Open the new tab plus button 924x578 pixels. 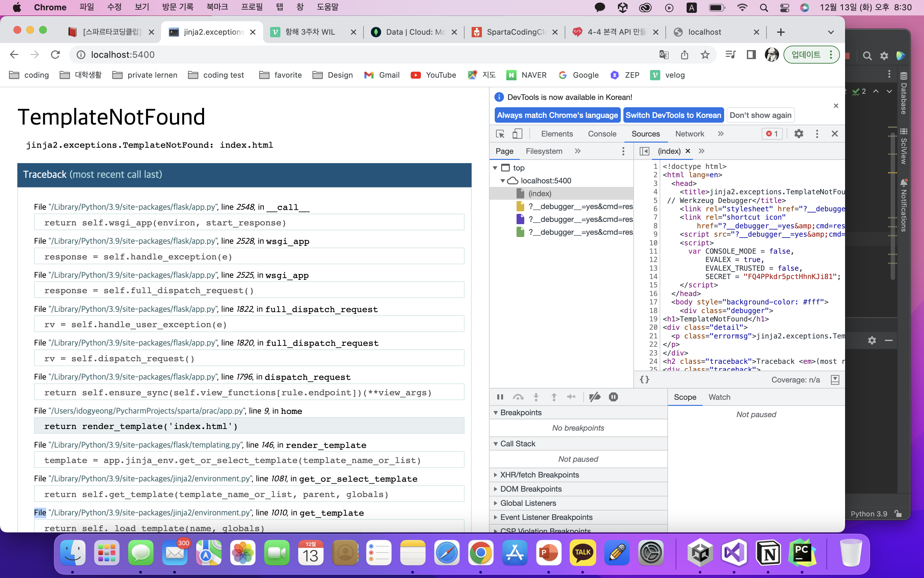(x=781, y=32)
